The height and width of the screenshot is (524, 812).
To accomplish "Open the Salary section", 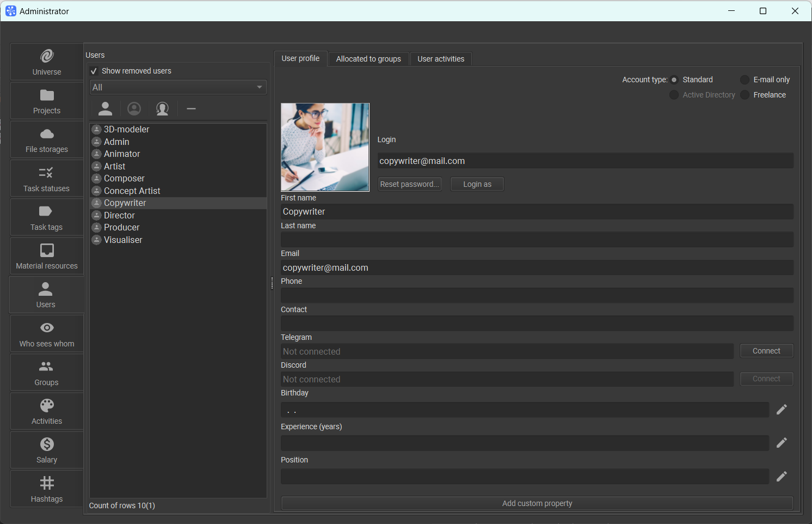I will [47, 450].
